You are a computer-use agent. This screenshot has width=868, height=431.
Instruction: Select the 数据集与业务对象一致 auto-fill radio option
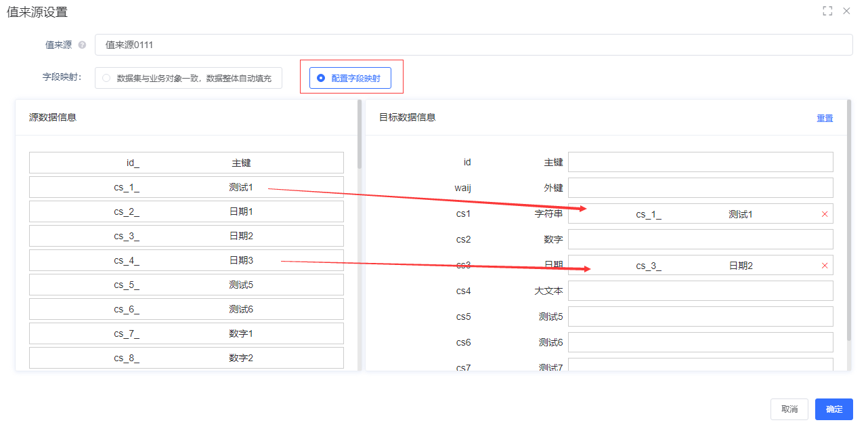[x=106, y=79]
